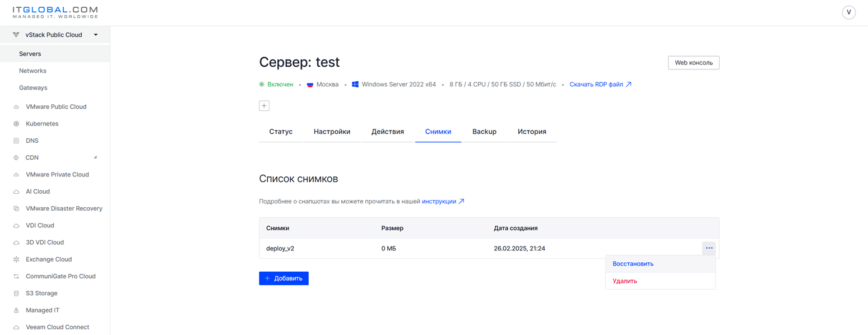
Task: Open S3 Storage section label
Action: click(41, 294)
